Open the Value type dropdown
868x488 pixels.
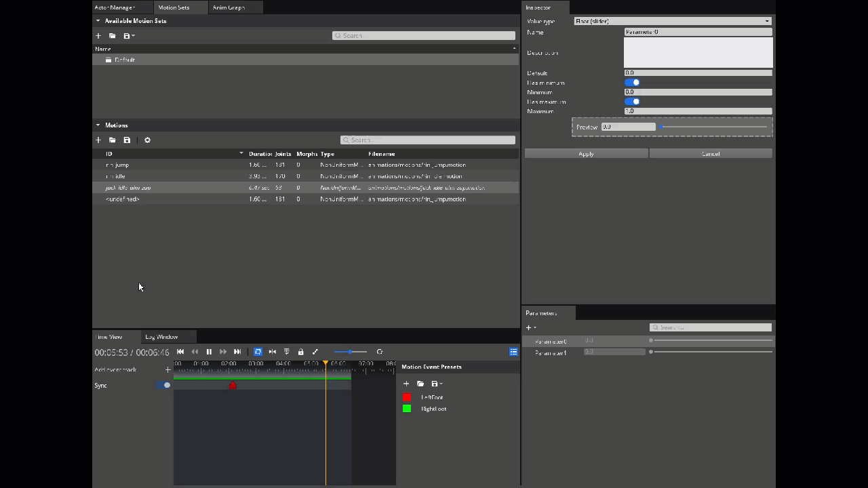point(671,21)
